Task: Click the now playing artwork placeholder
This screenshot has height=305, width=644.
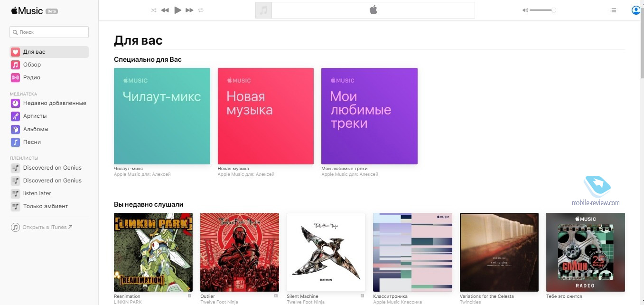Action: pyautogui.click(x=263, y=10)
